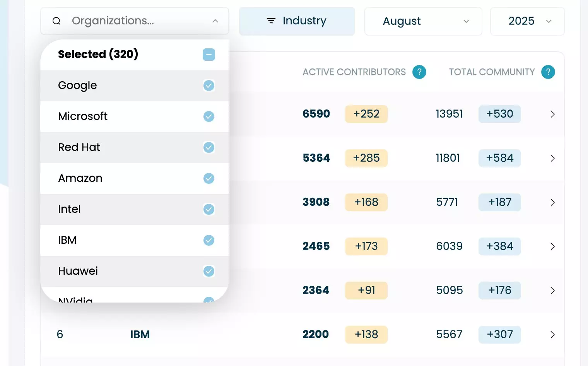Click the search magnifier icon in Organizations field
This screenshot has height=366, width=588.
click(x=56, y=21)
